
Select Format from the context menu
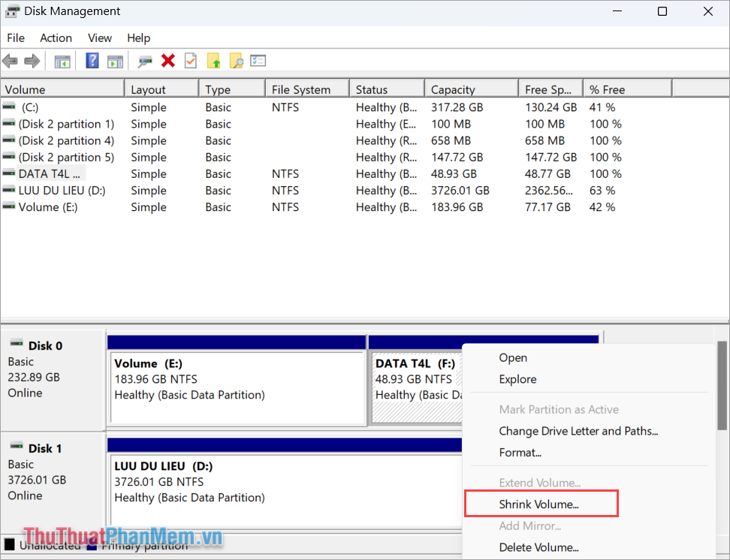(x=520, y=453)
